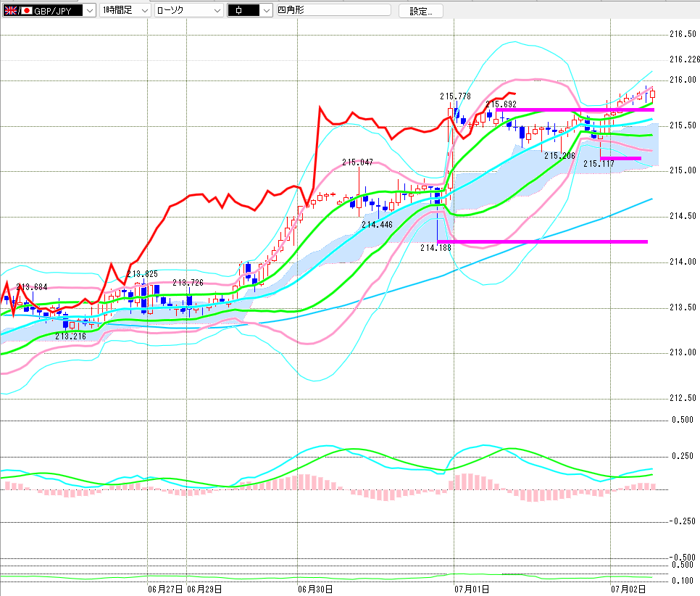Open the ローソク chart type dropdown
This screenshot has height=596, width=700.
(217, 11)
